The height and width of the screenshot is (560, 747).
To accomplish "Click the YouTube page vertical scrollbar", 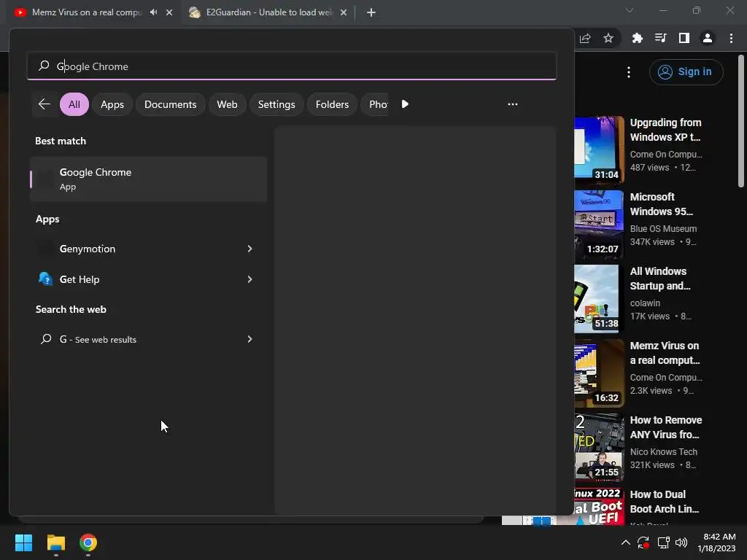I will point(741,122).
